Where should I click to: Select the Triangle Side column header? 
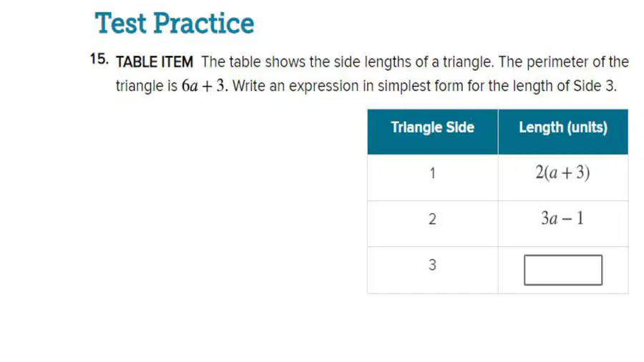tap(432, 132)
